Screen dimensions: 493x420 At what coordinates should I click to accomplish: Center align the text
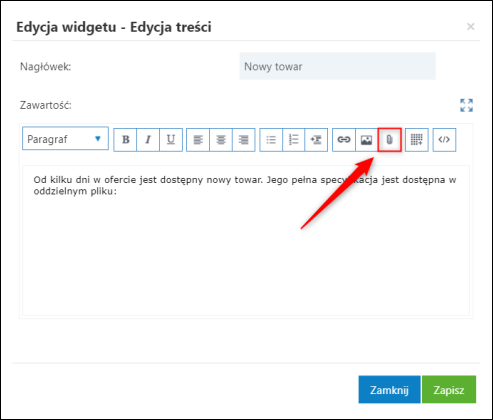pyautogui.click(x=221, y=140)
